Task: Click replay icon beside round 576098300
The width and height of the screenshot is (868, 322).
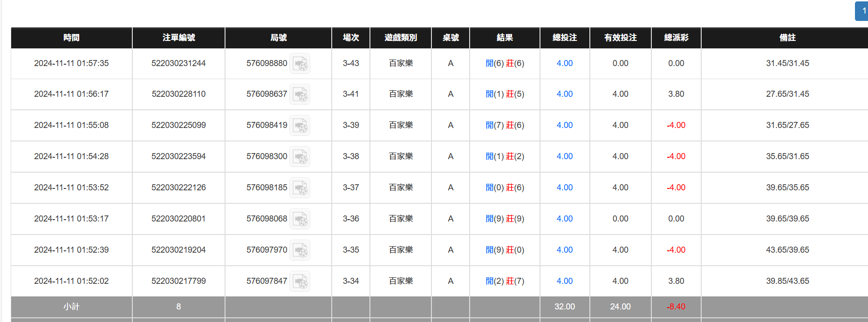Action: click(x=300, y=157)
